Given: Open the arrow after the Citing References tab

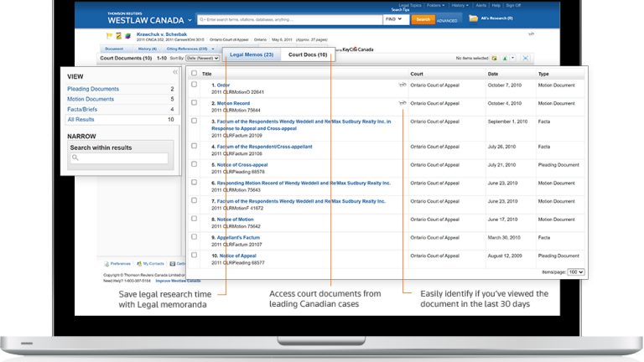Looking at the screenshot, I should [x=213, y=49].
